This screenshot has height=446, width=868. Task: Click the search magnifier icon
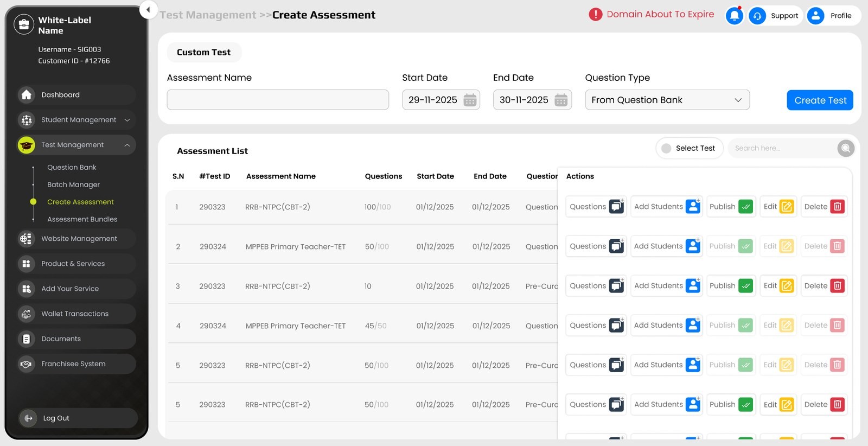846,148
